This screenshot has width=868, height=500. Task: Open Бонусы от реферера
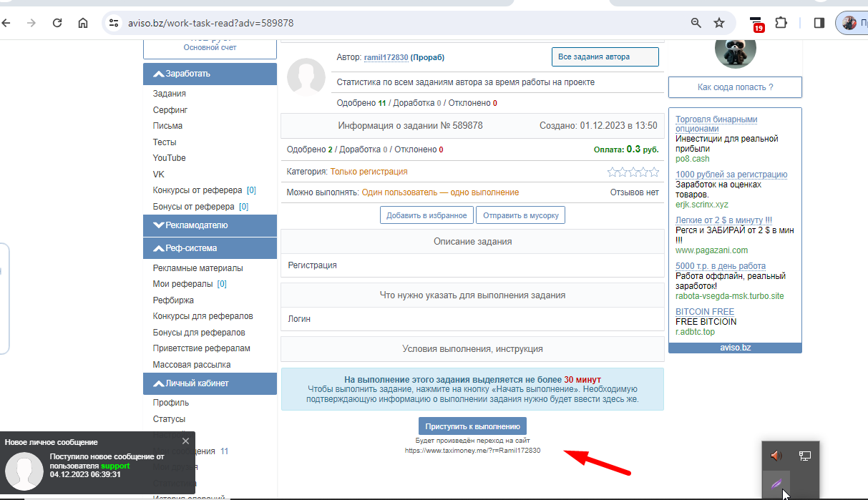point(193,207)
